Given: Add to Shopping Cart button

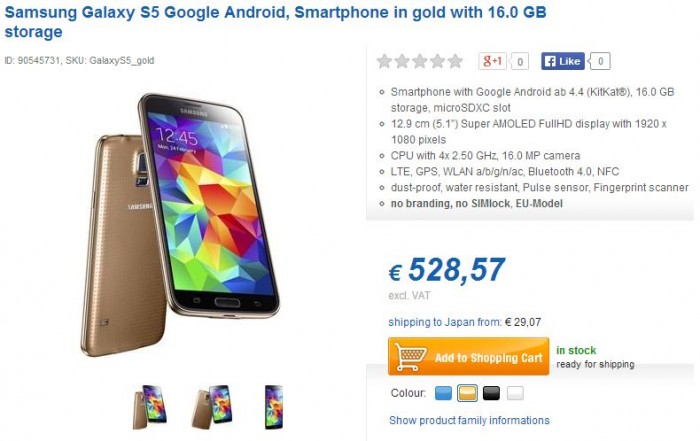Looking at the screenshot, I should click(x=469, y=357).
